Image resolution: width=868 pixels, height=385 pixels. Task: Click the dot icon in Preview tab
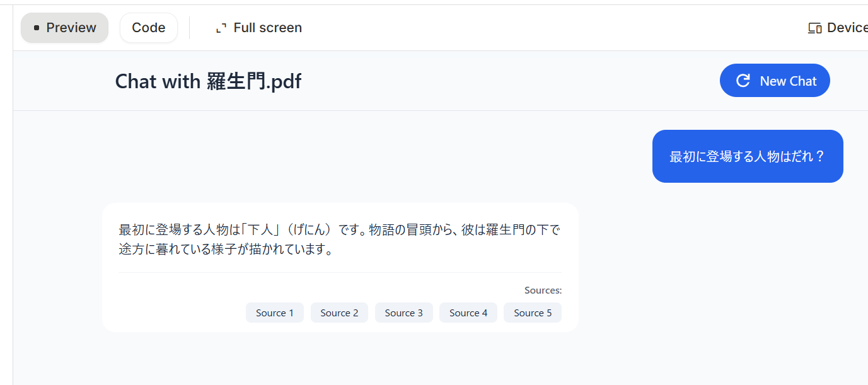click(37, 28)
